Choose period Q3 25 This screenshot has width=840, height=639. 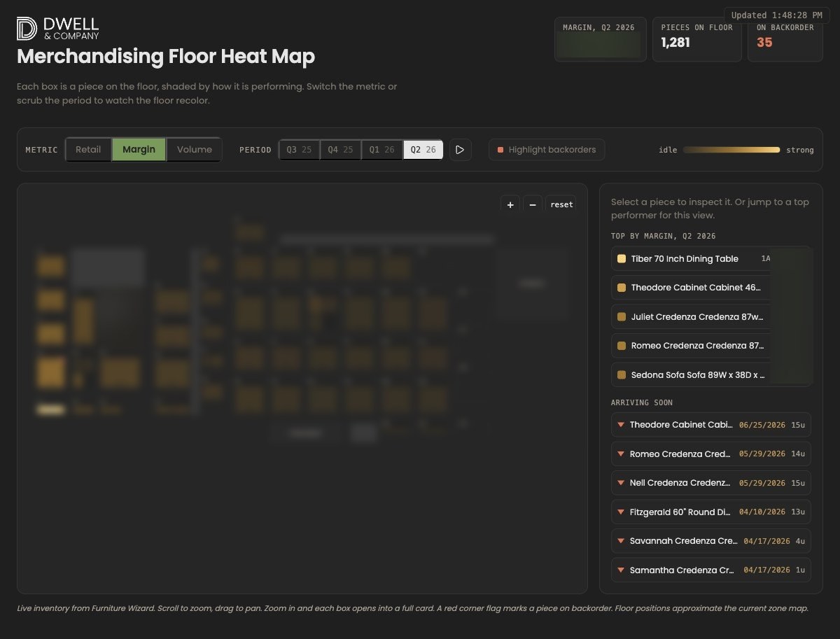pyautogui.click(x=300, y=150)
